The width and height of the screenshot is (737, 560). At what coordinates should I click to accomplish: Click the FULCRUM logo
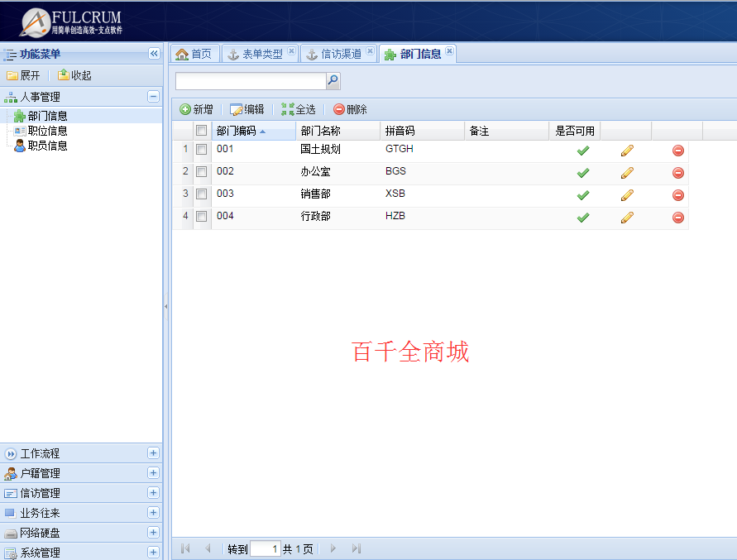(x=71, y=22)
